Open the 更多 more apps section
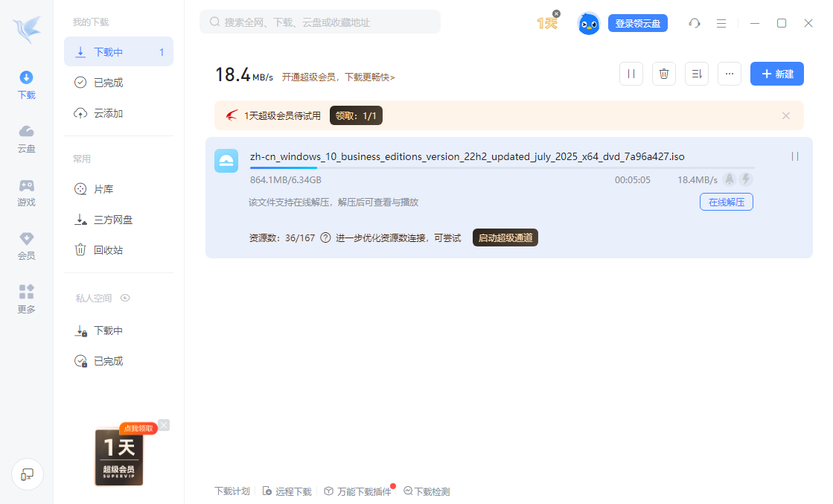This screenshot has width=833, height=504. pos(27,299)
